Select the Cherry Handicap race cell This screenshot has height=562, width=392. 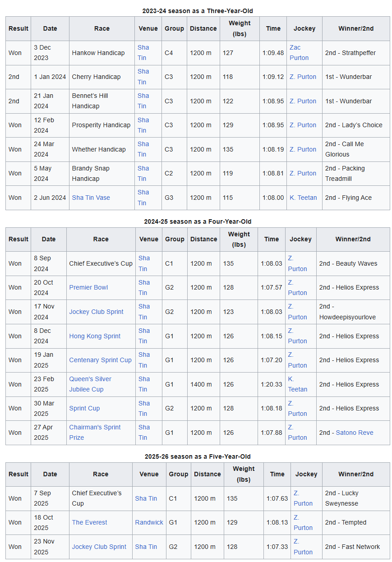[101, 77]
